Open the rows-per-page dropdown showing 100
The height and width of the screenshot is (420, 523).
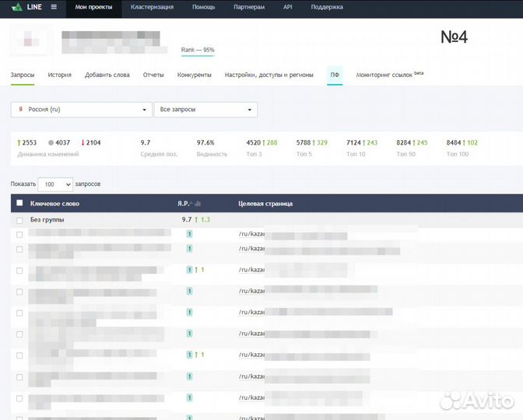click(56, 184)
